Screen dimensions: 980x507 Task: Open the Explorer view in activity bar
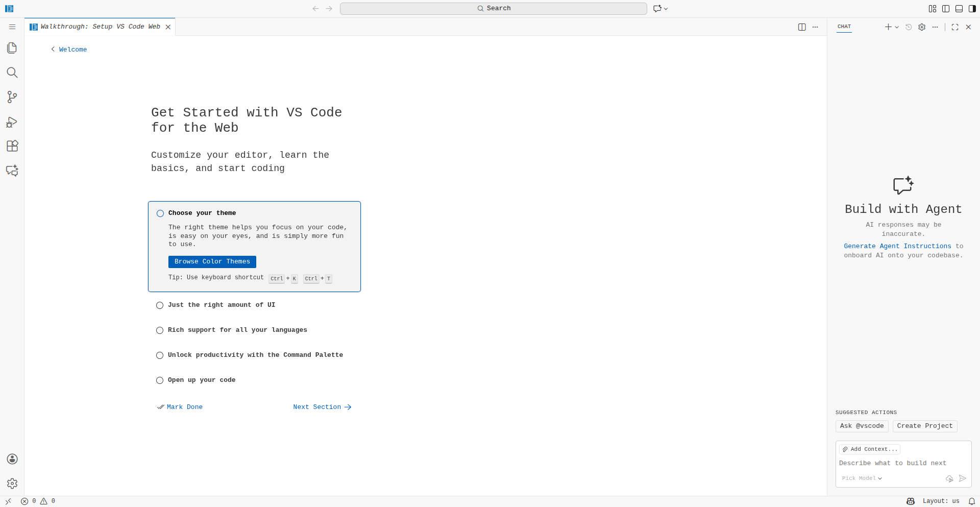[x=12, y=48]
